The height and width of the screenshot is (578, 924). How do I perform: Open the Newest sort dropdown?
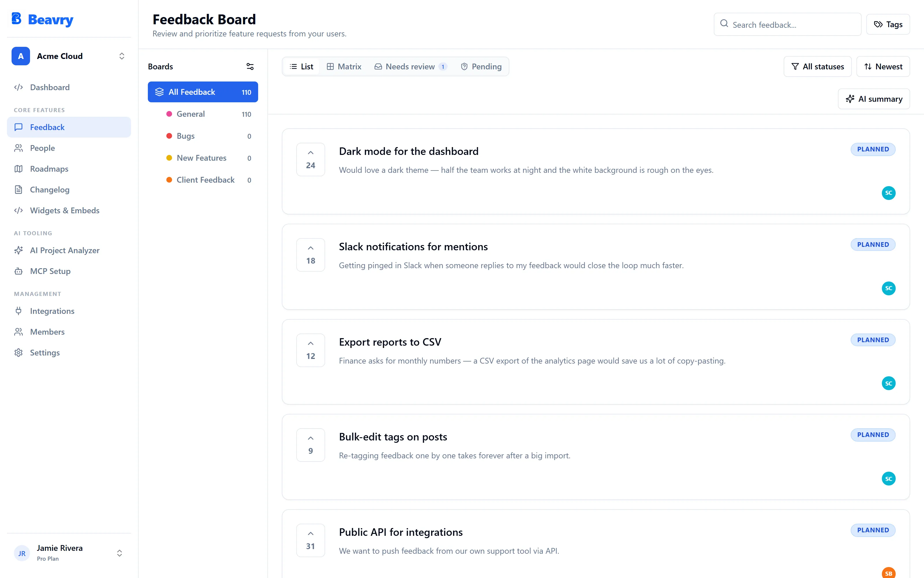pos(883,66)
